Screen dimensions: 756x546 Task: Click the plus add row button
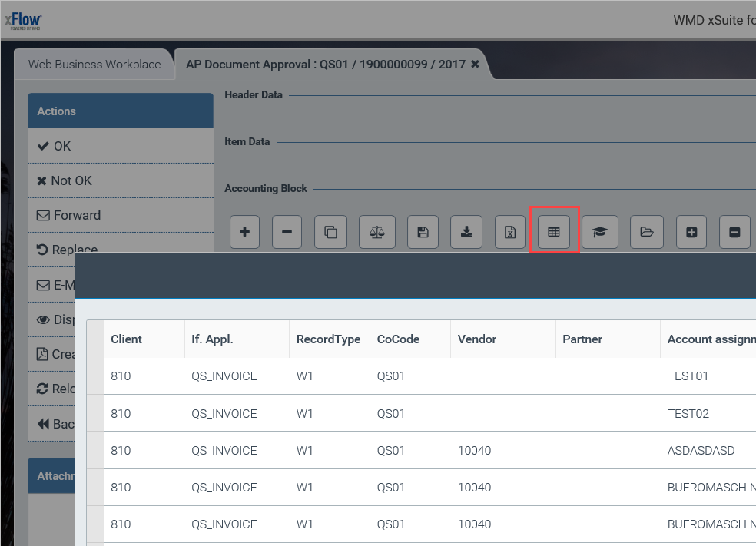pos(244,232)
